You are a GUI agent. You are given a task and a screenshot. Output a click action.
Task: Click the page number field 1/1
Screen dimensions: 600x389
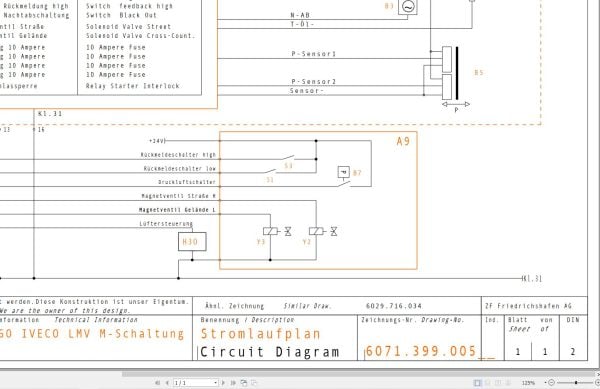(x=196, y=382)
